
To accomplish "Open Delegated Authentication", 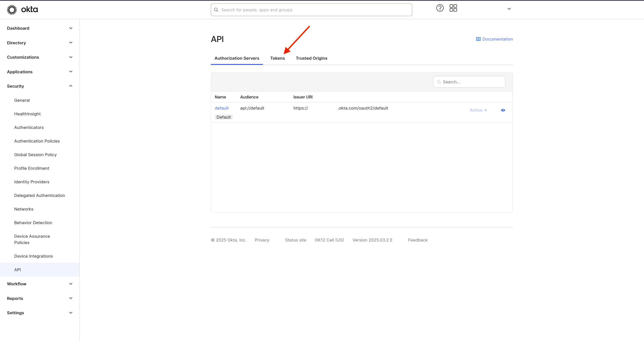I will pos(40,195).
